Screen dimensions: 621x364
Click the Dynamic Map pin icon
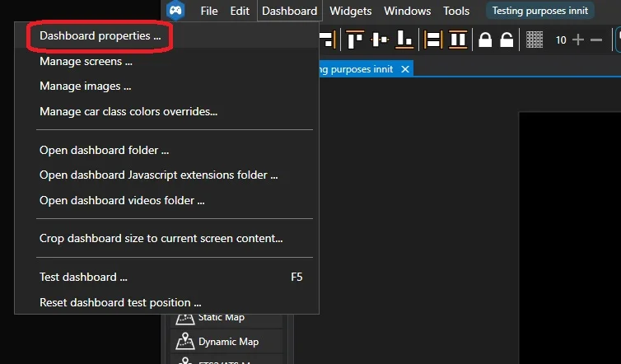(185, 342)
